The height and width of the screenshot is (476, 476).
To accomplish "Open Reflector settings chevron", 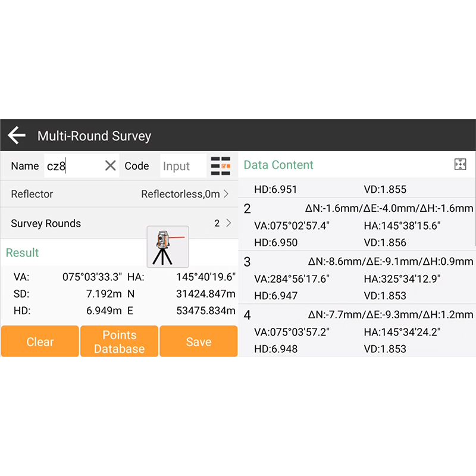I will tap(226, 194).
